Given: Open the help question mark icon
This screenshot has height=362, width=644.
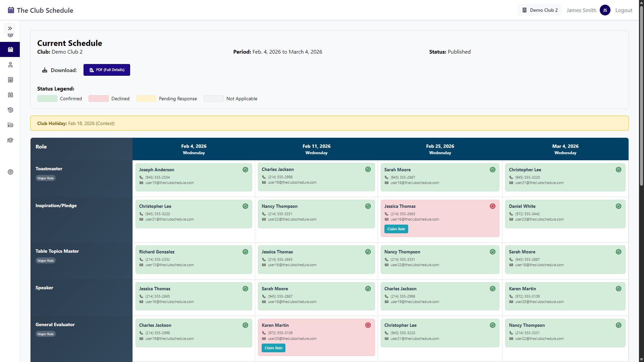Looking at the screenshot, I should (x=10, y=172).
